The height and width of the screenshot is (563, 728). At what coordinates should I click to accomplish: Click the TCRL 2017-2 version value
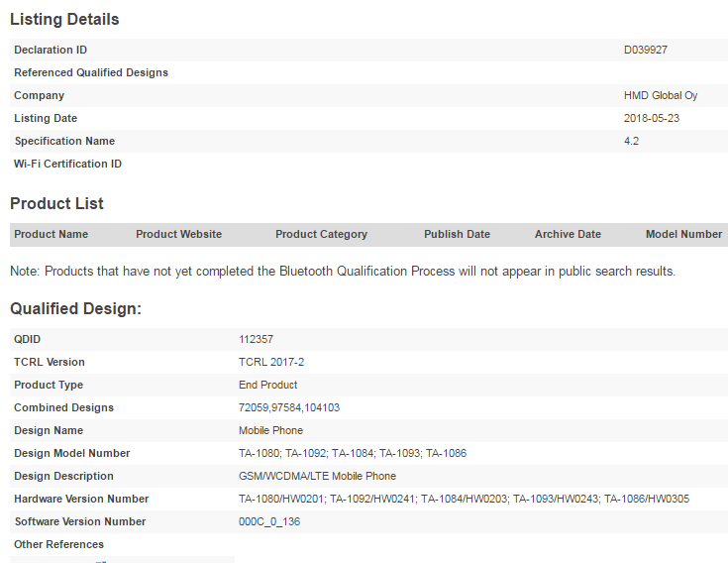pyautogui.click(x=271, y=362)
